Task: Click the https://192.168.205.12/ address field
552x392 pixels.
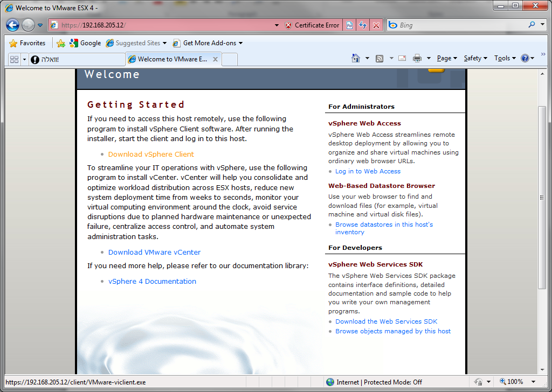Action: [x=165, y=25]
